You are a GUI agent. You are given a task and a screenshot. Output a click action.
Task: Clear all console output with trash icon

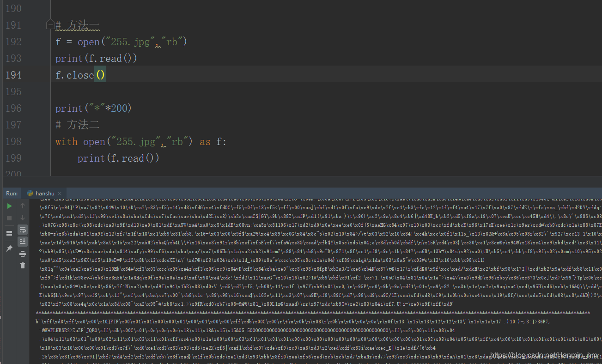[22, 265]
